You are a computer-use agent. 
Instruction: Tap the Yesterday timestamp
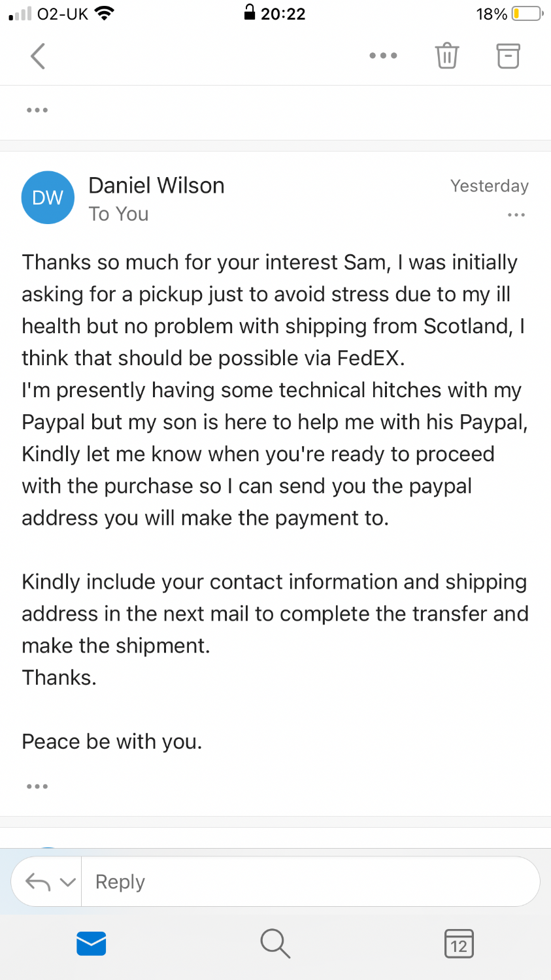coord(489,186)
